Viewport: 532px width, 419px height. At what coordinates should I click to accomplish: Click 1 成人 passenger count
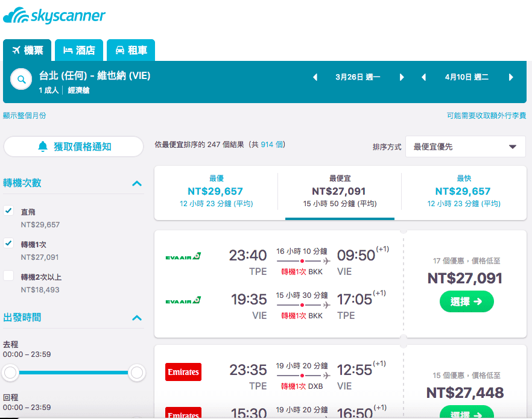[48, 90]
